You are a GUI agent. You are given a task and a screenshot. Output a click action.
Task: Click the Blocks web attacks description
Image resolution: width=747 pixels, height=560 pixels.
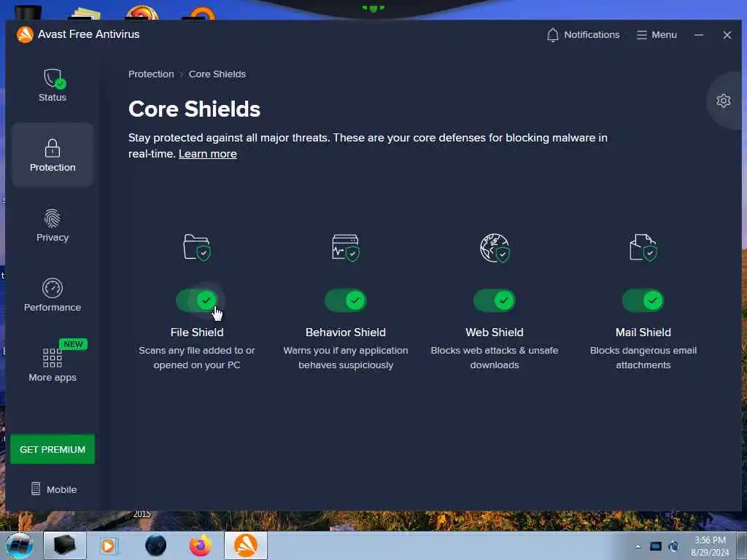[x=495, y=357]
